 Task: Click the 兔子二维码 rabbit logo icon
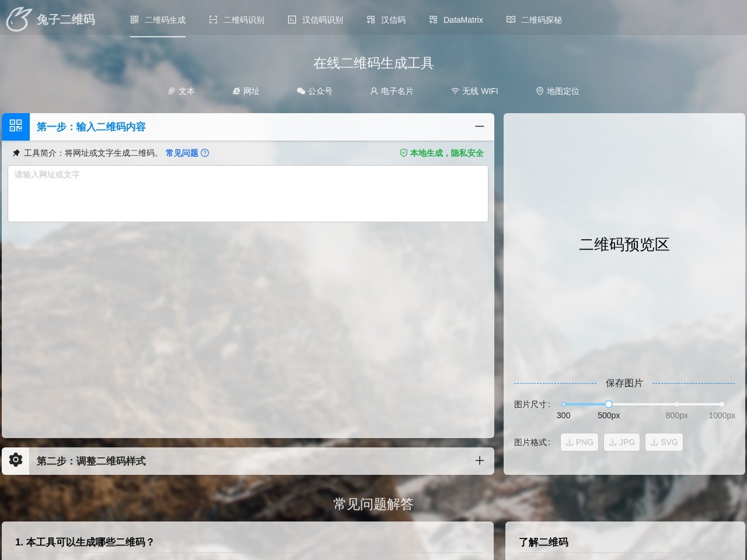pos(18,18)
